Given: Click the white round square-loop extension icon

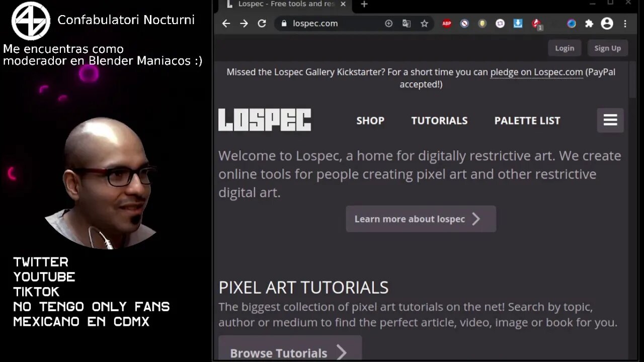Looking at the screenshot, I should [500, 23].
